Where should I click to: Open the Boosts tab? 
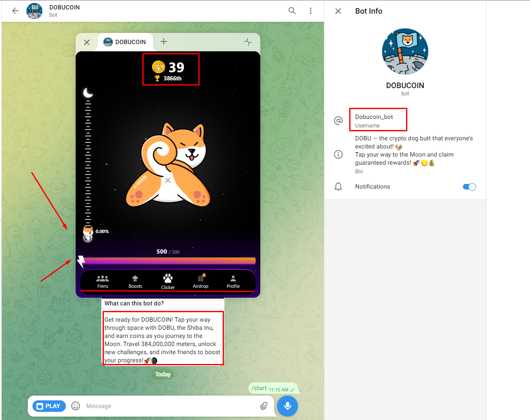point(135,281)
